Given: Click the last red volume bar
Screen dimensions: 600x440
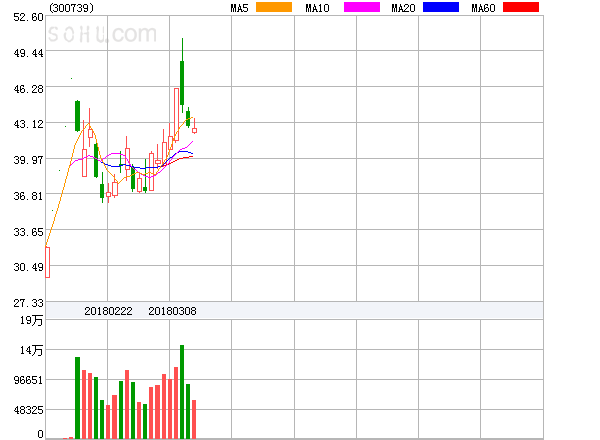Looking at the screenshot, I should tap(194, 419).
